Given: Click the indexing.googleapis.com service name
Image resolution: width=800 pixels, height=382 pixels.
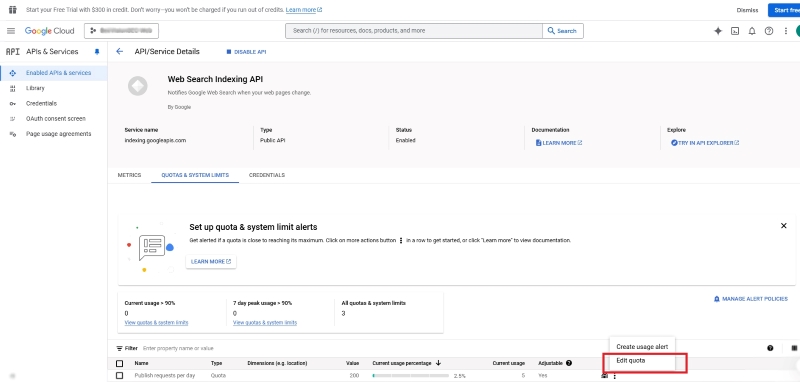Looking at the screenshot, I should [x=155, y=140].
